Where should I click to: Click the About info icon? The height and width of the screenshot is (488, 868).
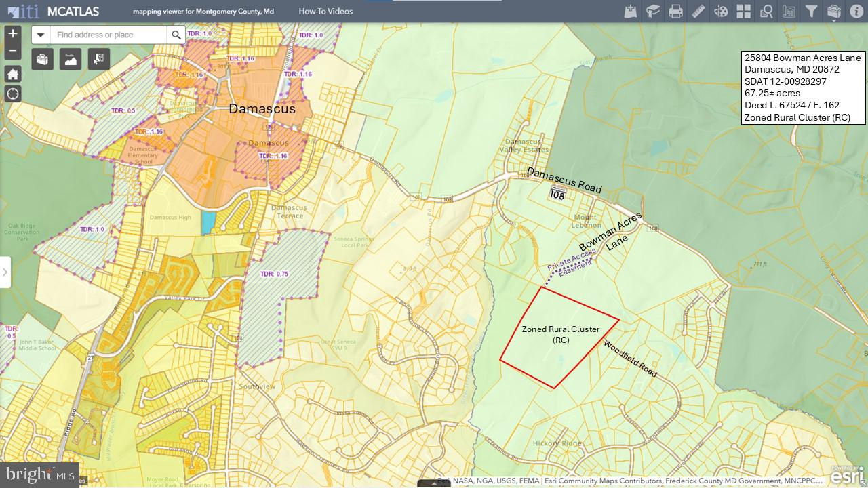click(856, 12)
